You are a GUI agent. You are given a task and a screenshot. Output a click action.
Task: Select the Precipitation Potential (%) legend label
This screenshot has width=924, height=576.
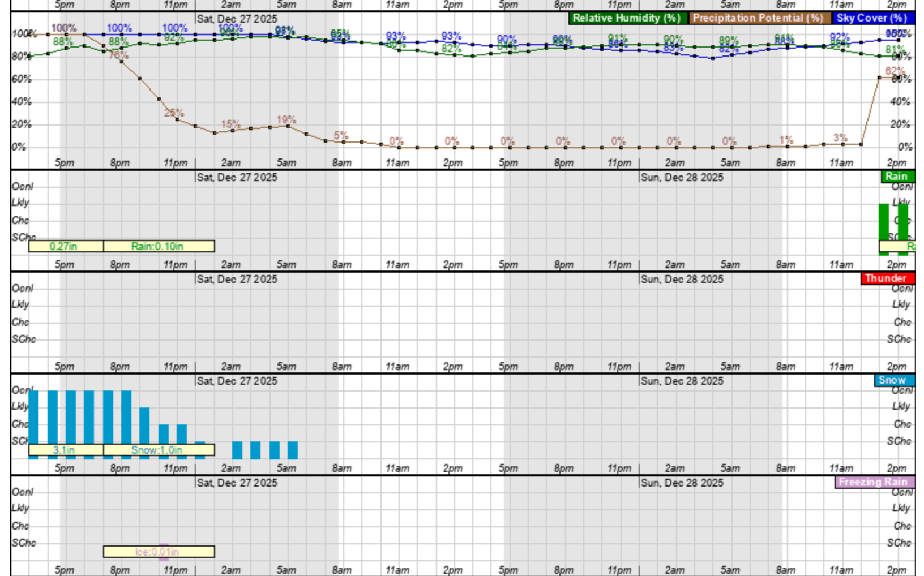click(x=759, y=18)
